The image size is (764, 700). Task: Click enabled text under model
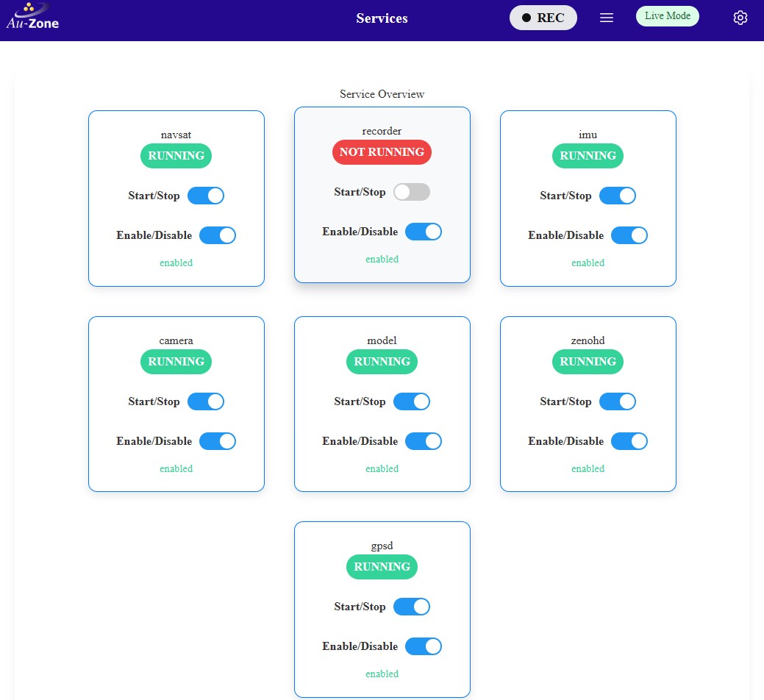(382, 468)
